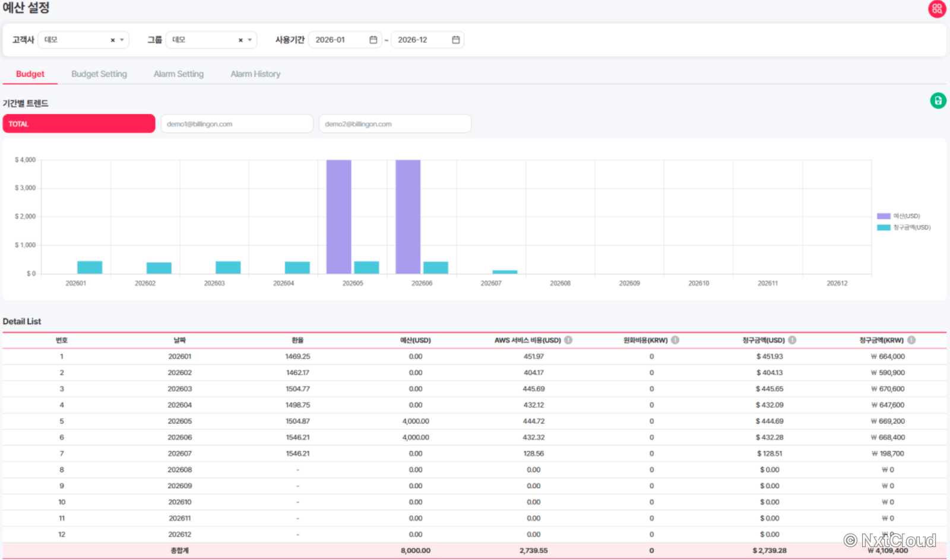Screen dimensions: 950x560
Task: Click the green save/export icon
Action: pos(938,101)
